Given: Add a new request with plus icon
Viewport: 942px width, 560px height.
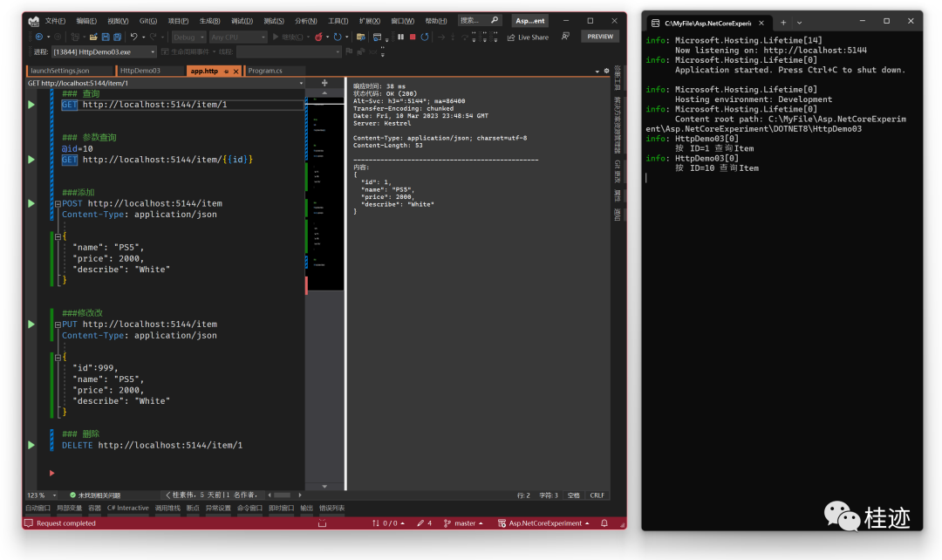Looking at the screenshot, I should pyautogui.click(x=324, y=83).
